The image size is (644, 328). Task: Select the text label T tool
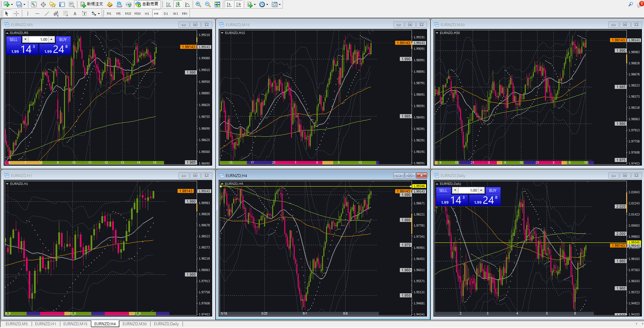coord(84,13)
